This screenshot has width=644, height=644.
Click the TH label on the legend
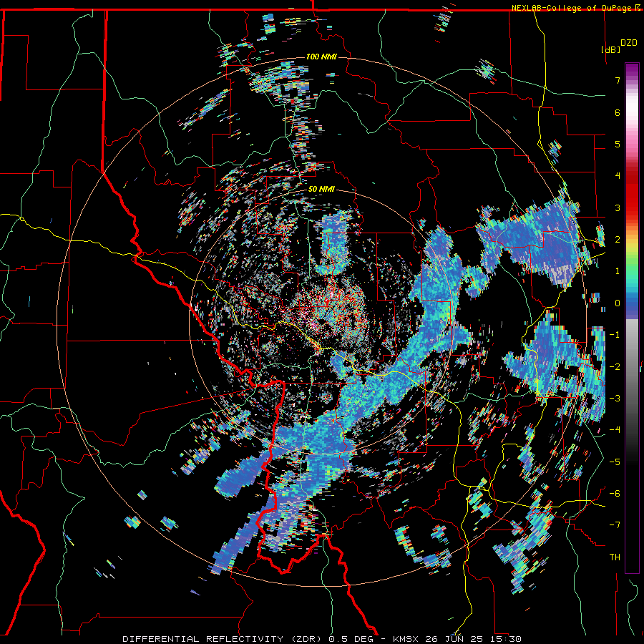615,557
